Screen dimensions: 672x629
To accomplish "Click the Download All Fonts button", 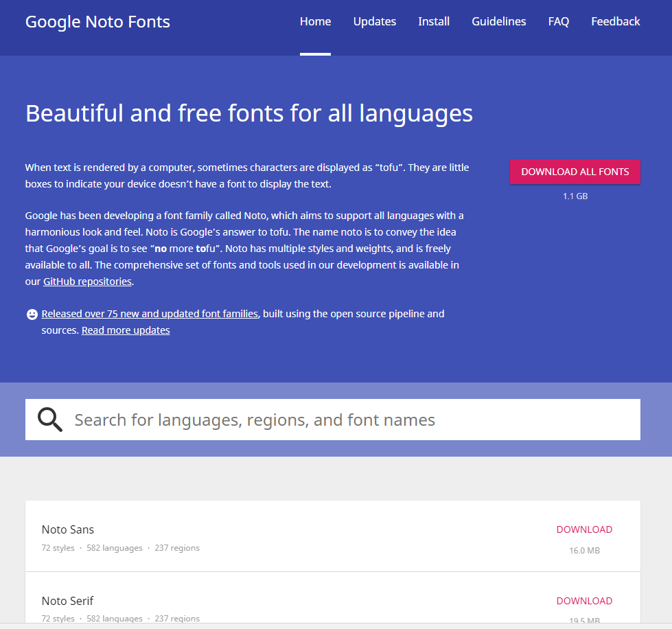I will tap(575, 172).
